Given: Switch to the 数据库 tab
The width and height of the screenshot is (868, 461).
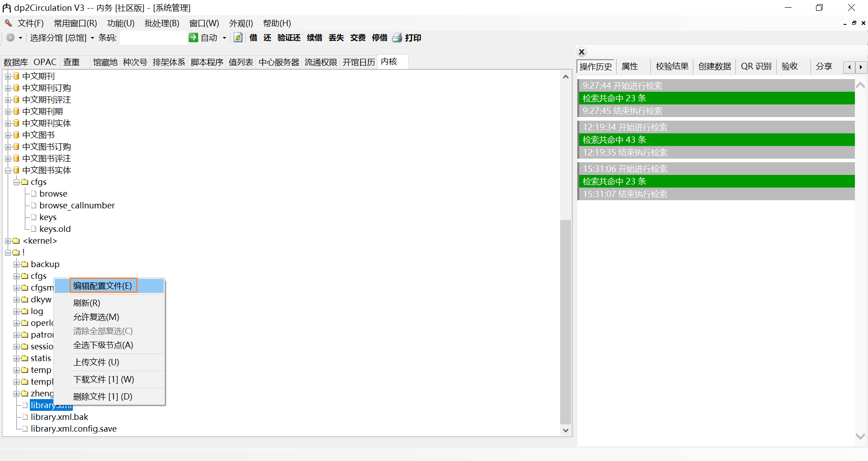Looking at the screenshot, I should 16,62.
